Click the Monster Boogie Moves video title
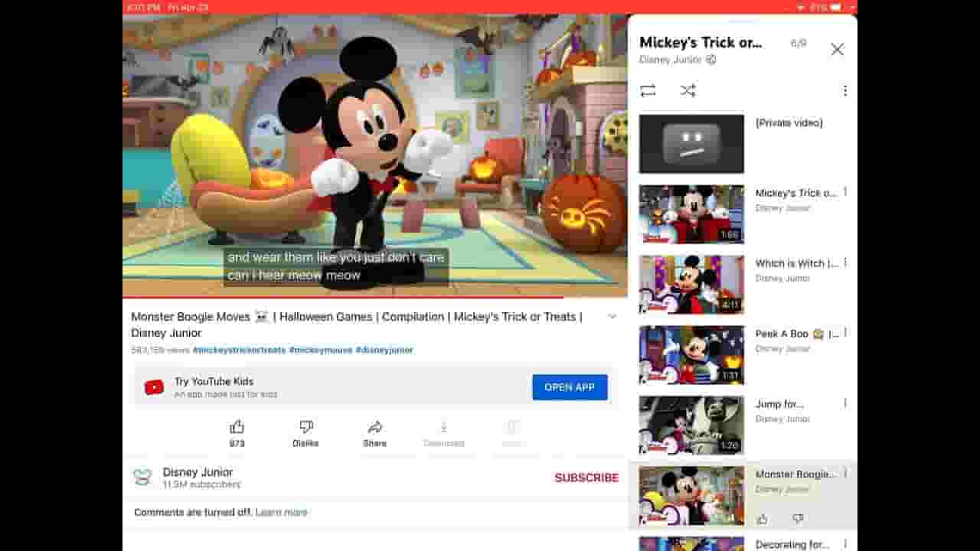980x551 pixels. [356, 324]
